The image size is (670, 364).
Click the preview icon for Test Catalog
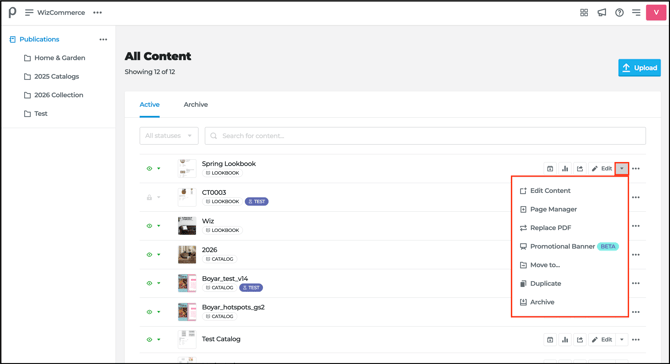pos(550,340)
